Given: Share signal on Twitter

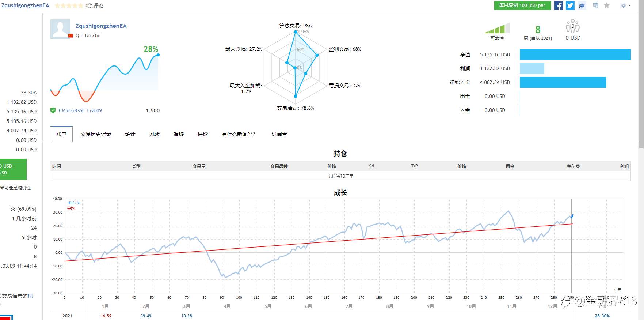Looking at the screenshot, I should [570, 5].
